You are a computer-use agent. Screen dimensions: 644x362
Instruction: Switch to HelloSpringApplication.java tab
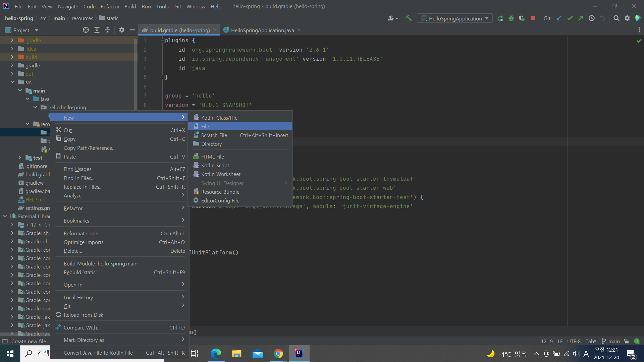(262, 30)
